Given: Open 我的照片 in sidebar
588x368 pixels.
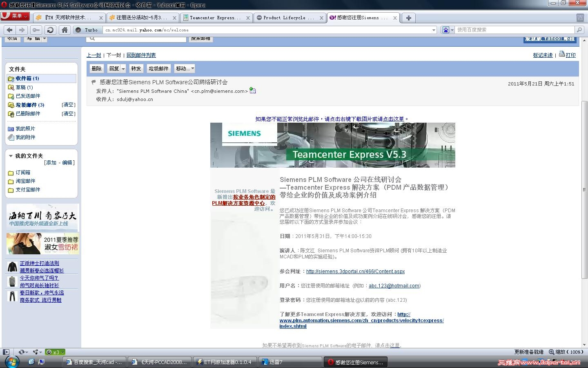Looking at the screenshot, I should coord(25,128).
